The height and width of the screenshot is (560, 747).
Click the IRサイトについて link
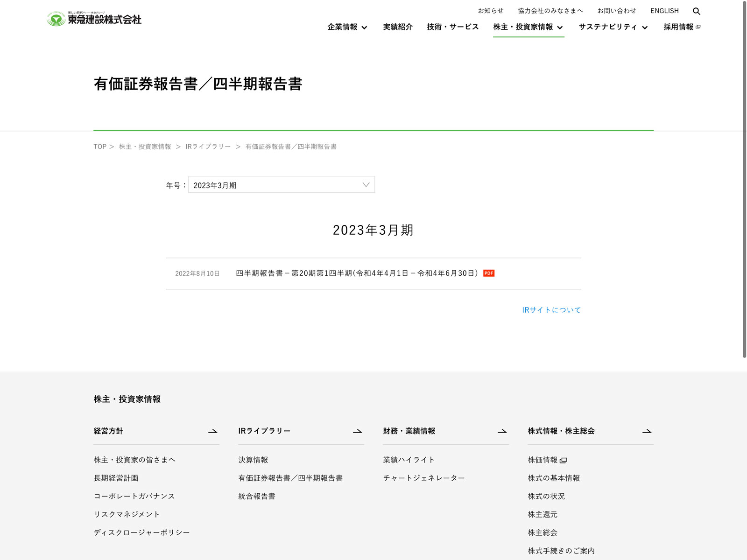(551, 310)
